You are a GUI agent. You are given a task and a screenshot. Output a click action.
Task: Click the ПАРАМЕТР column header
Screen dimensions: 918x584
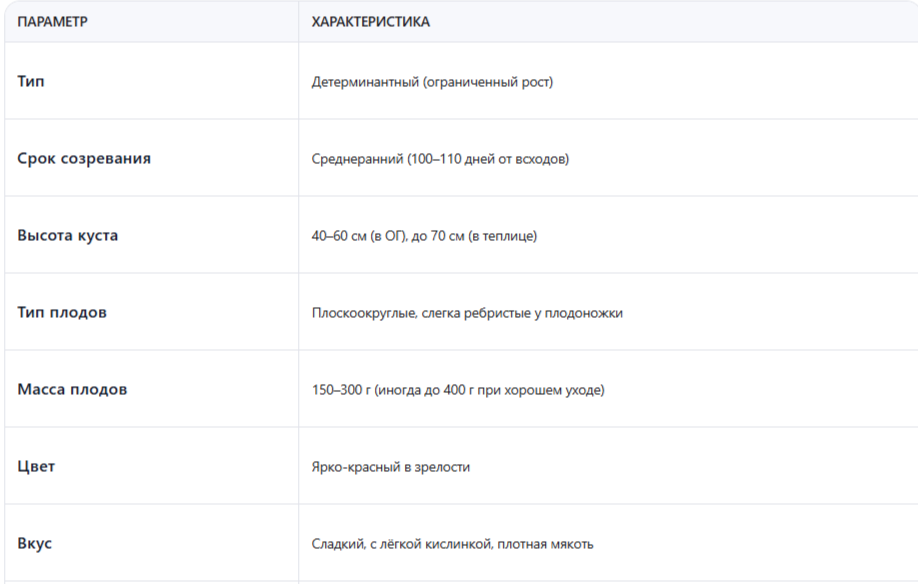coord(52,22)
